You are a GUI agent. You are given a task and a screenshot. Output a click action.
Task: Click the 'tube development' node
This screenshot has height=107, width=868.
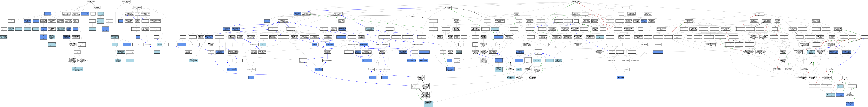pyautogui.click(x=324, y=29)
